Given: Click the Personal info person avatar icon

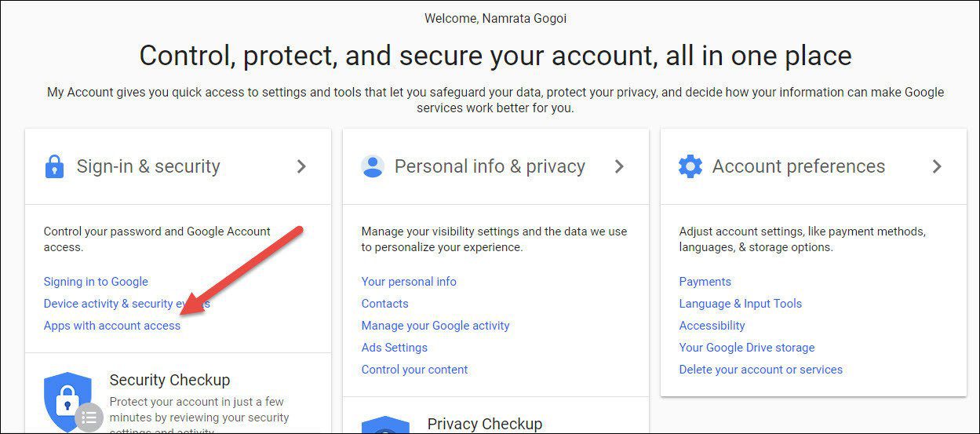Looking at the screenshot, I should pyautogui.click(x=372, y=166).
